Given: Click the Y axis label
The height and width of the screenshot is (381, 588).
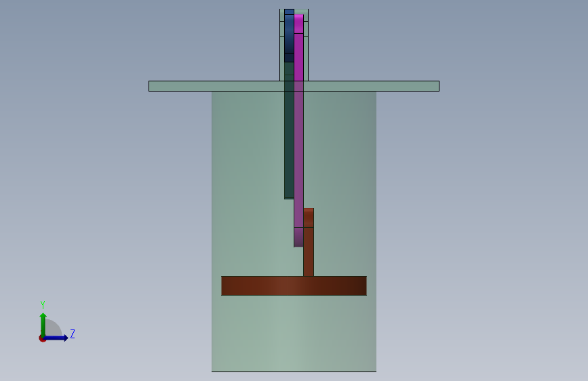Looking at the screenshot, I should [43, 304].
